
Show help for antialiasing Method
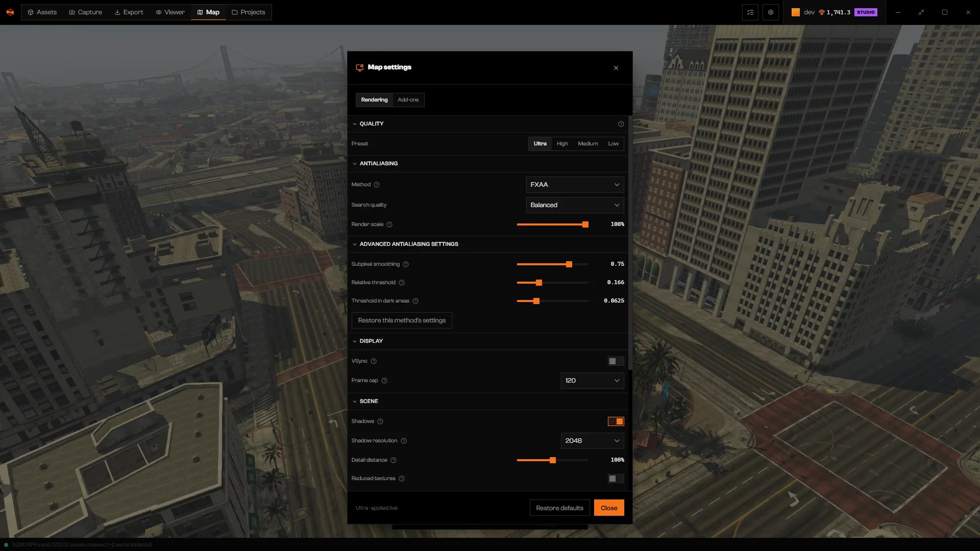coord(377,185)
